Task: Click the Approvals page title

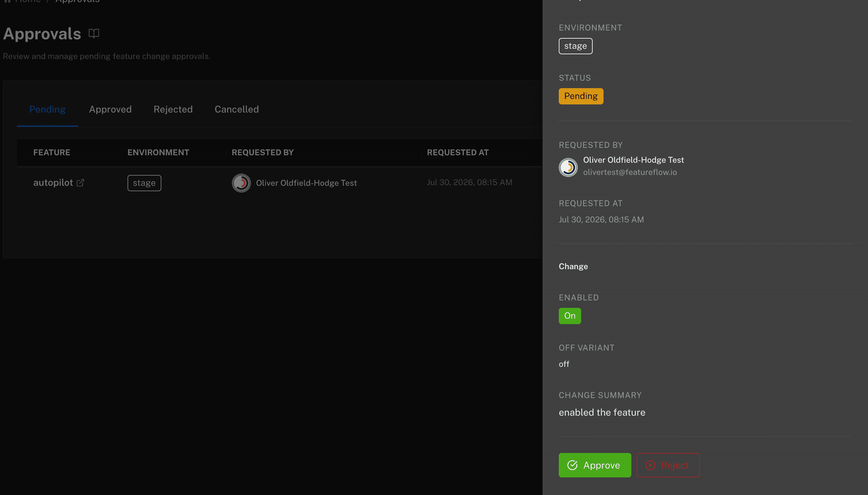Action: point(42,34)
